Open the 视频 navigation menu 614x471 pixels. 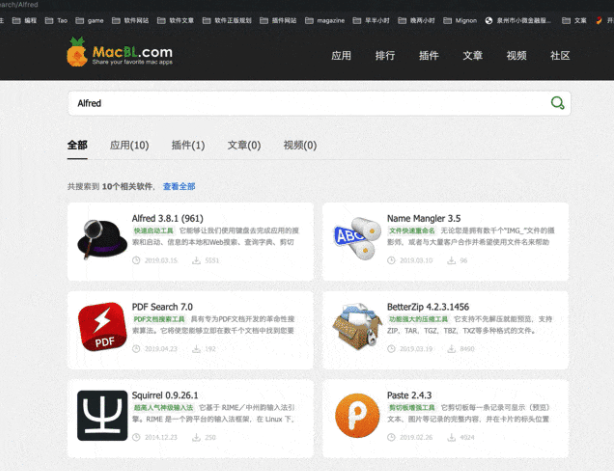tap(516, 56)
